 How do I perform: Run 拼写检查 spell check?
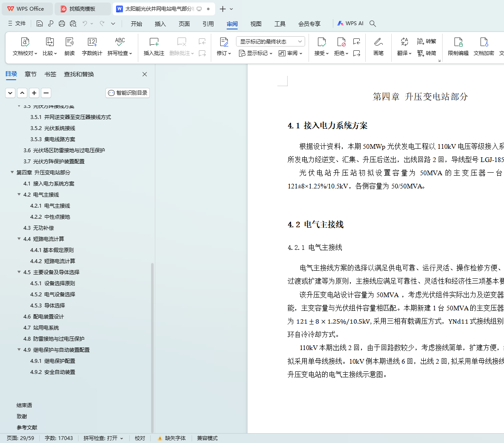point(119,47)
